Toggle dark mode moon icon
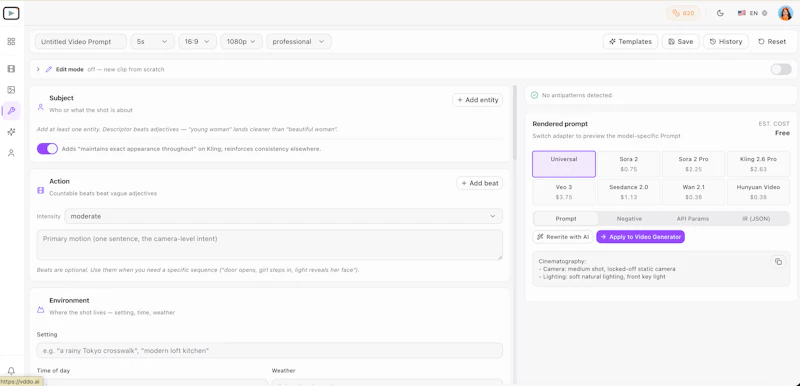This screenshot has width=800, height=386. click(720, 13)
